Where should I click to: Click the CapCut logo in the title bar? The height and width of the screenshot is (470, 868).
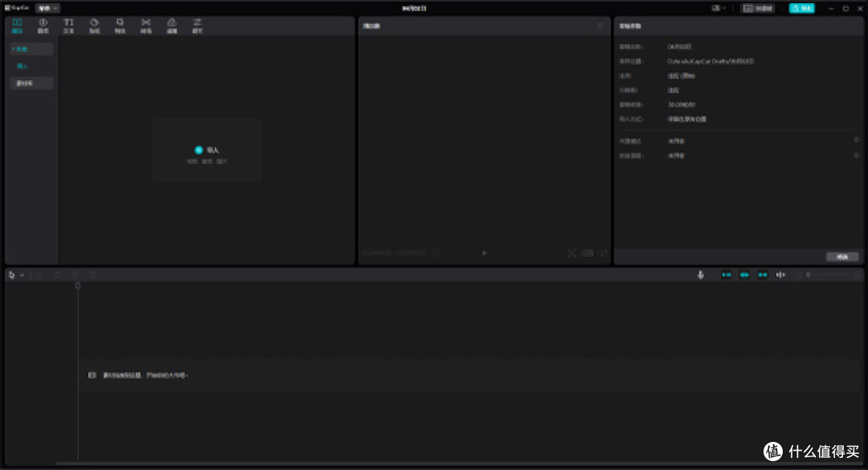coord(17,8)
